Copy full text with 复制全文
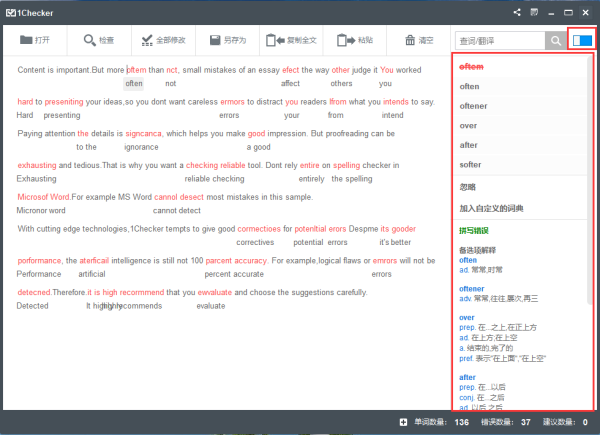600x435 pixels. pyautogui.click(x=272, y=40)
